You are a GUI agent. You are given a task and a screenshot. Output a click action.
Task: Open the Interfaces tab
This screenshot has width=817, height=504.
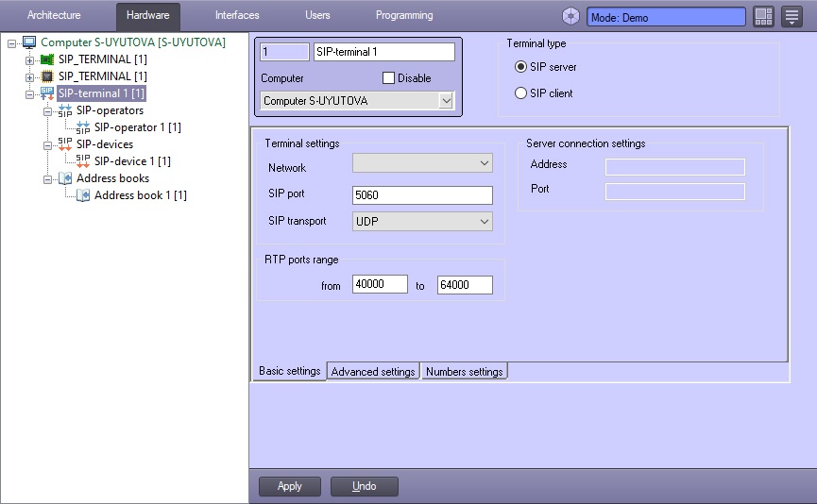click(237, 16)
